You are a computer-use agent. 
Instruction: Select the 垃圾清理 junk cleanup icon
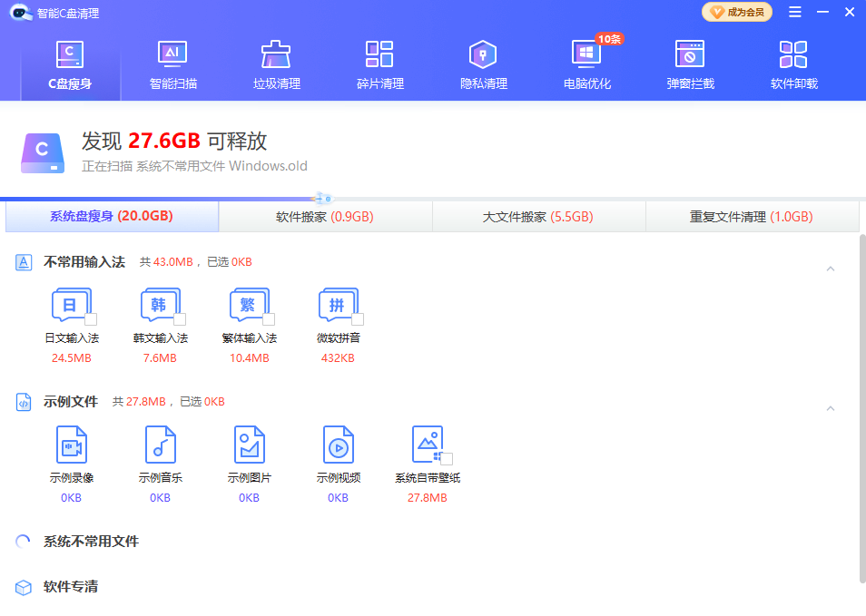276,55
